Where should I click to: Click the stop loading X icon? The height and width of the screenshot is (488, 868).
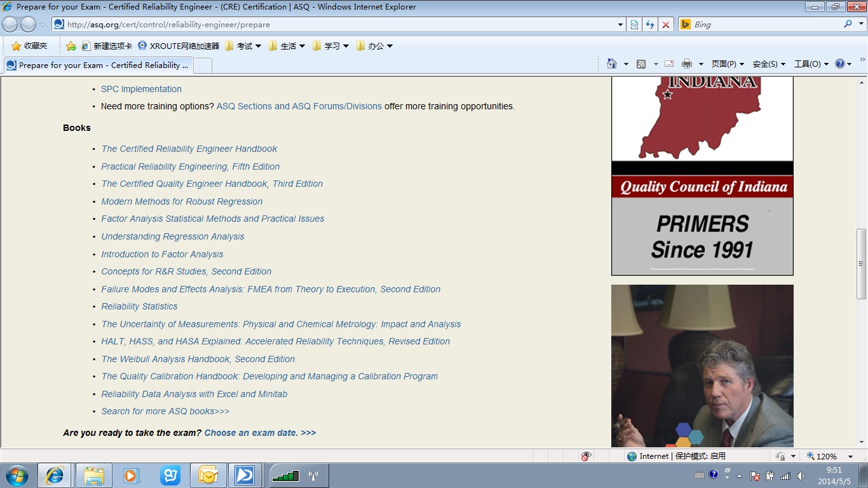(x=665, y=25)
